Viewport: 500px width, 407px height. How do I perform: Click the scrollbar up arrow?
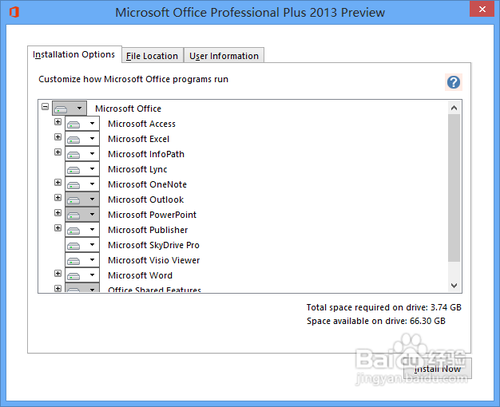click(454, 108)
